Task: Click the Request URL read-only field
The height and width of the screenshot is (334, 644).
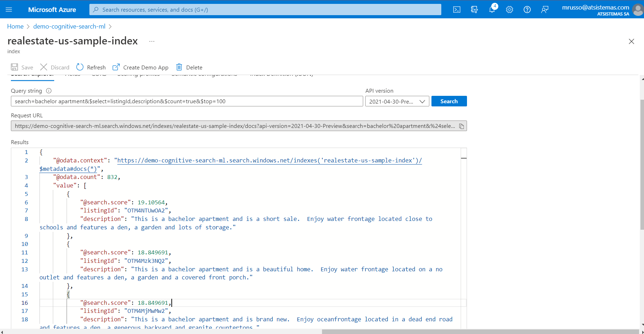Action: (x=239, y=126)
